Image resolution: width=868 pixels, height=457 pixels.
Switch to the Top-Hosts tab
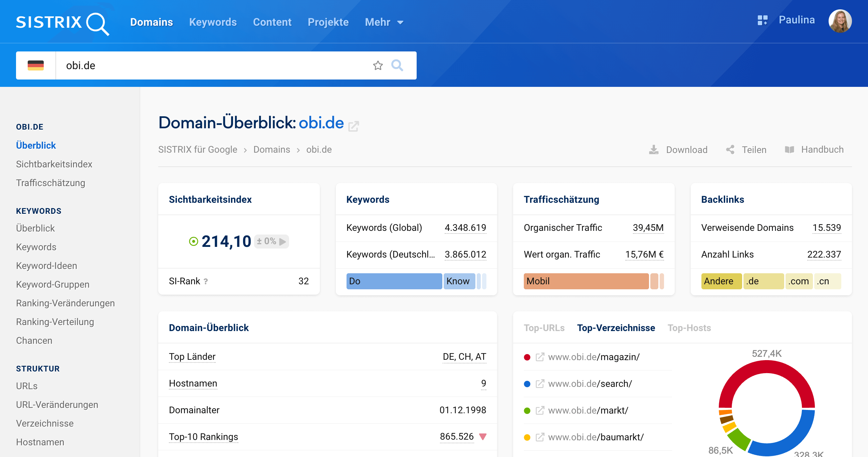[x=689, y=328]
